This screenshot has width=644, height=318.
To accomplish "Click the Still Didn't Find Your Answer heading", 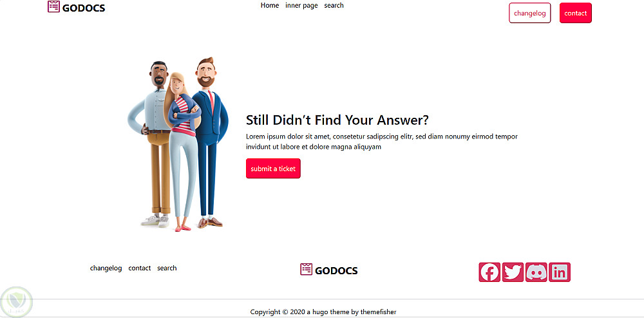I will [x=337, y=120].
